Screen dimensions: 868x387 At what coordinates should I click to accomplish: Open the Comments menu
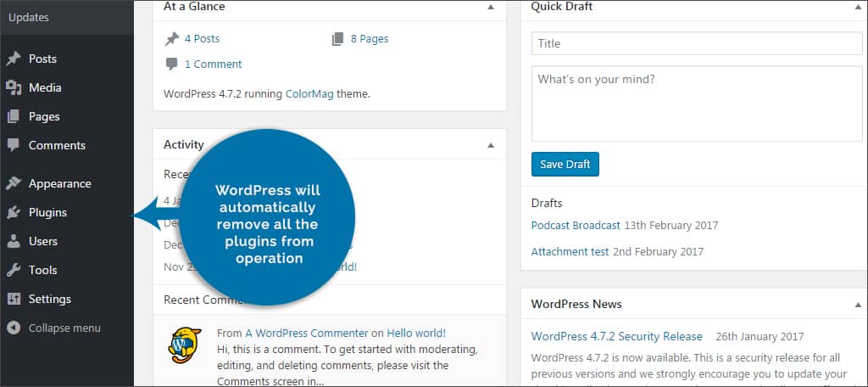pos(57,145)
